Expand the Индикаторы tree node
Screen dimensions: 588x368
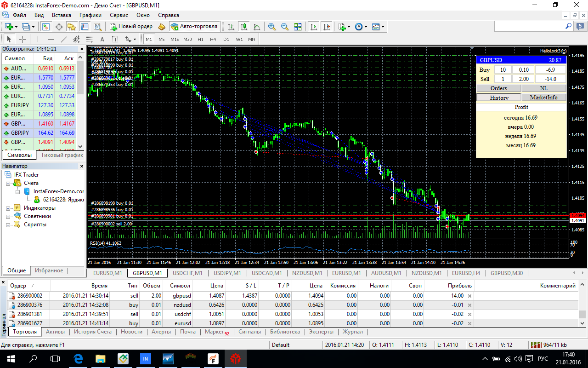click(x=8, y=208)
